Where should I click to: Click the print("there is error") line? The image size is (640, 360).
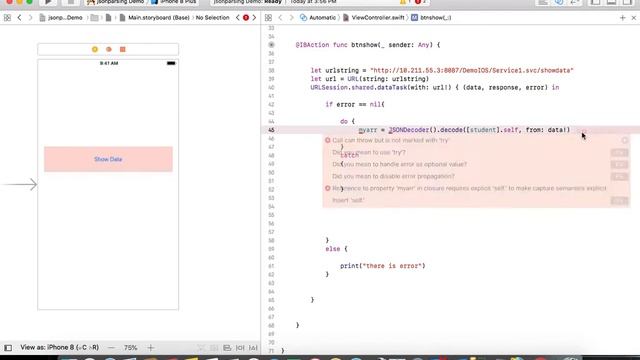[x=382, y=266]
